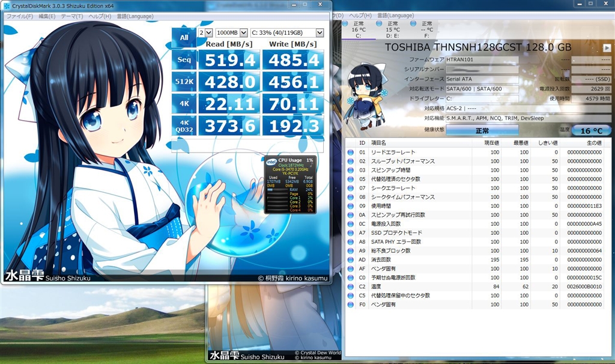The image size is (615, 364).
Task: Click the Seq write result 485.4
Action: click(x=293, y=59)
